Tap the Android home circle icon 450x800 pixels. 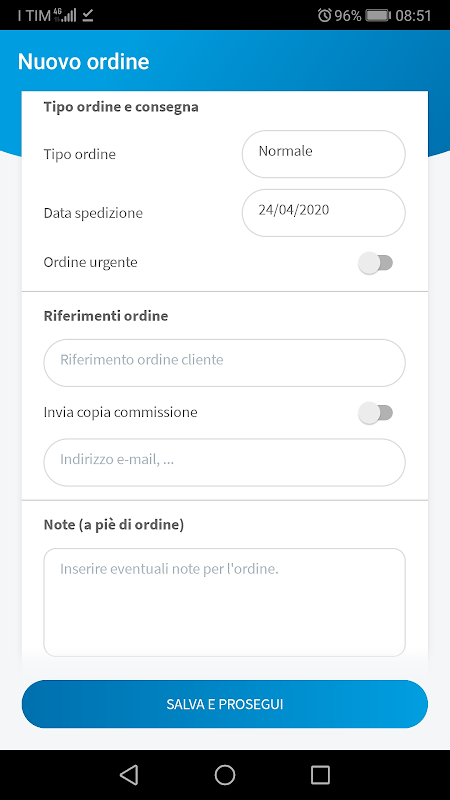225,774
